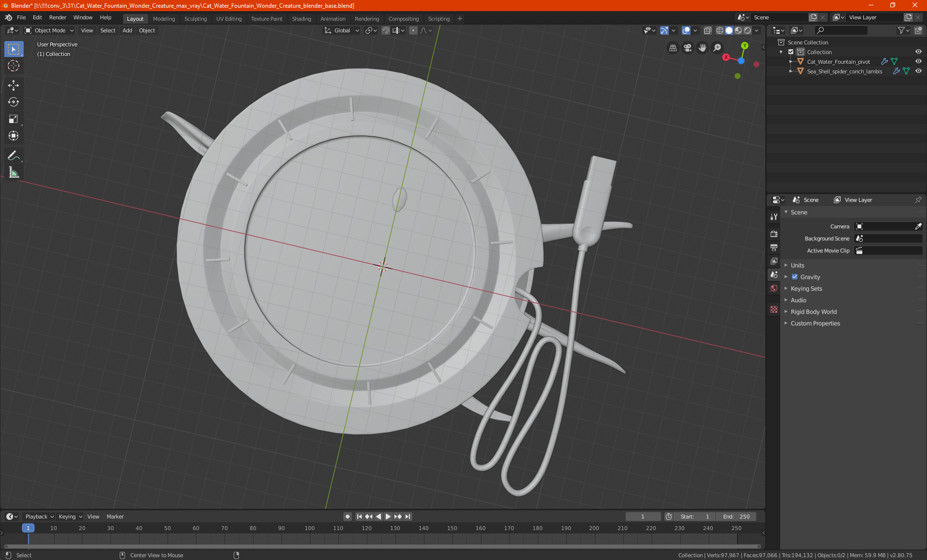Select the Annotate pencil tool
This screenshot has width=927, height=560.
(14, 155)
